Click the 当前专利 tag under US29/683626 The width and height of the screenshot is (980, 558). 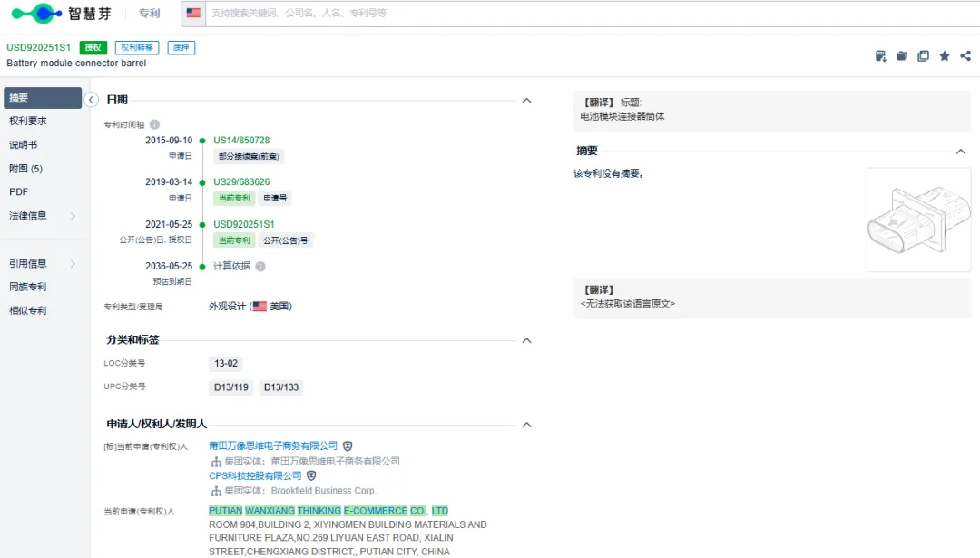point(234,198)
